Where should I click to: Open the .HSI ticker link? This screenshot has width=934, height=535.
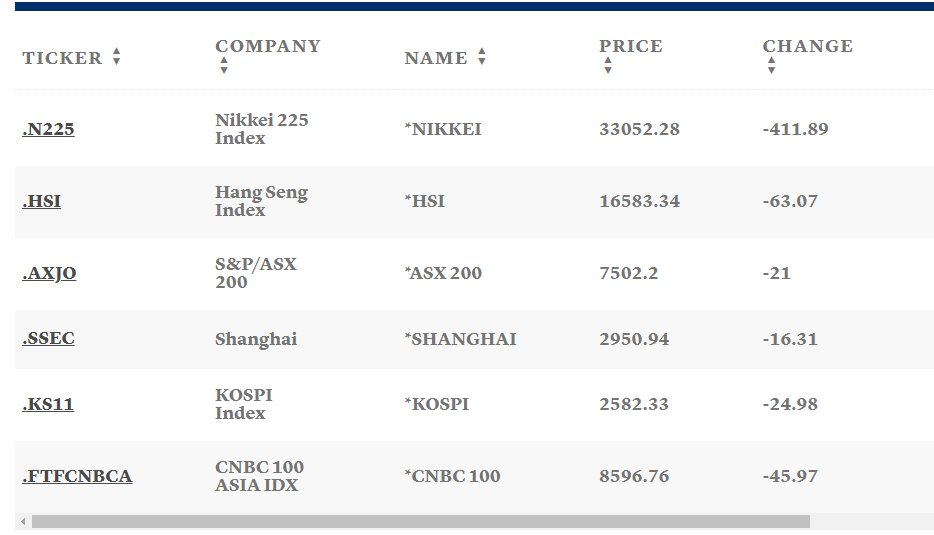point(42,201)
